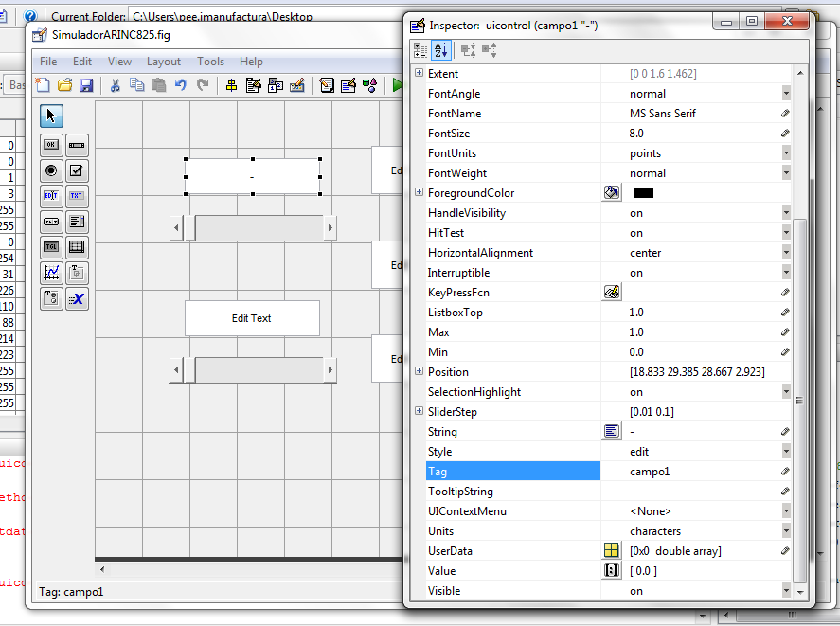Expand the Extent property row
The image size is (840, 626).
(419, 73)
